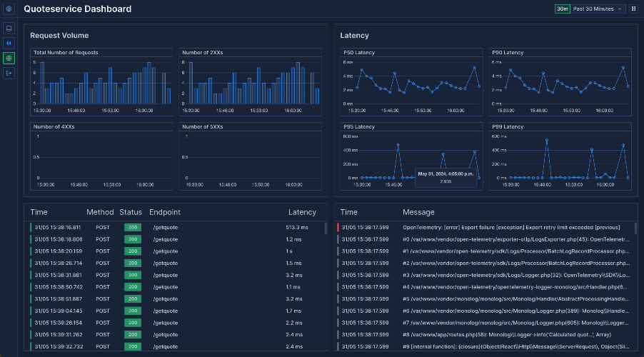Pause live updates with the pause icon

tap(633, 9)
